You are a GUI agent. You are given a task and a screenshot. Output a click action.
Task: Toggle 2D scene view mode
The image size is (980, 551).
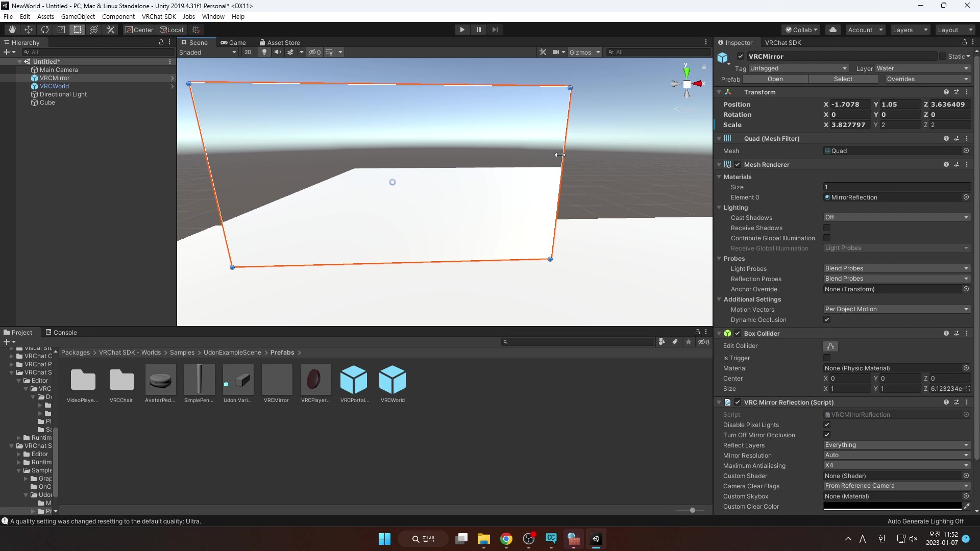[248, 52]
